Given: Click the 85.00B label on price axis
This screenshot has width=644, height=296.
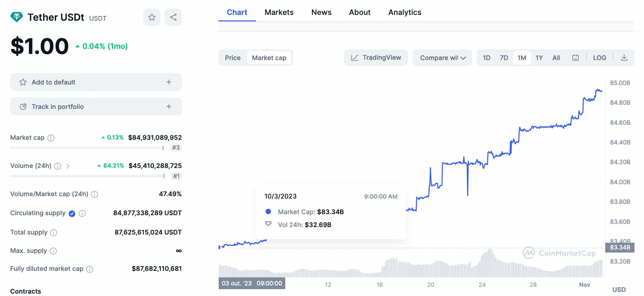Looking at the screenshot, I should pyautogui.click(x=620, y=83).
